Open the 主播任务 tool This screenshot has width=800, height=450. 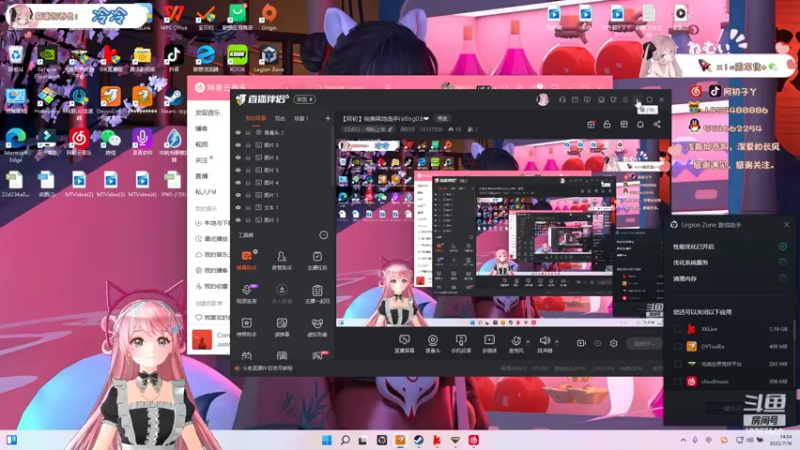tap(317, 260)
